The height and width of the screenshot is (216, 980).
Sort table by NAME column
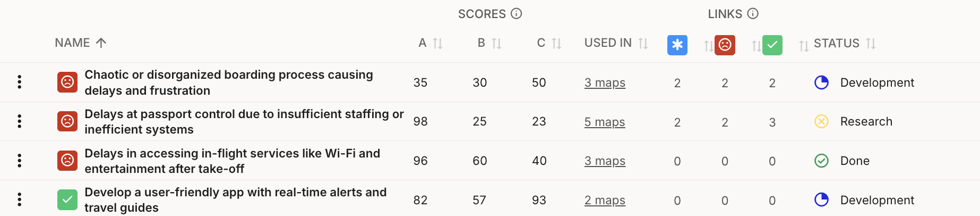(80, 43)
